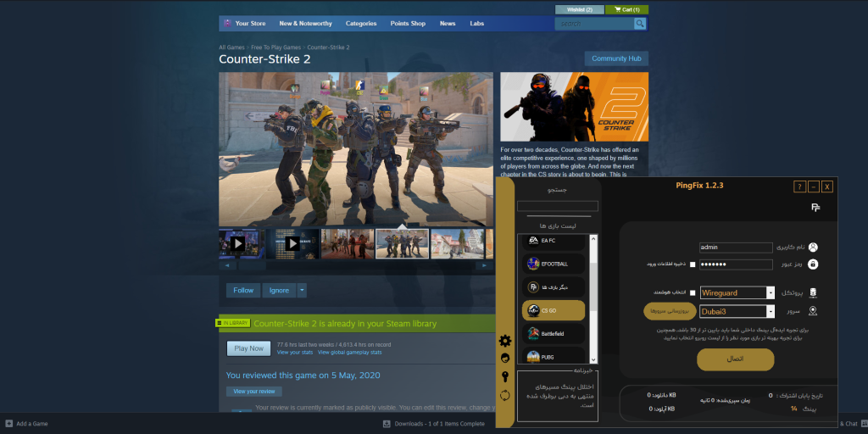Click the PingFix logo icon
Image resolution: width=868 pixels, height=434 pixels.
815,208
